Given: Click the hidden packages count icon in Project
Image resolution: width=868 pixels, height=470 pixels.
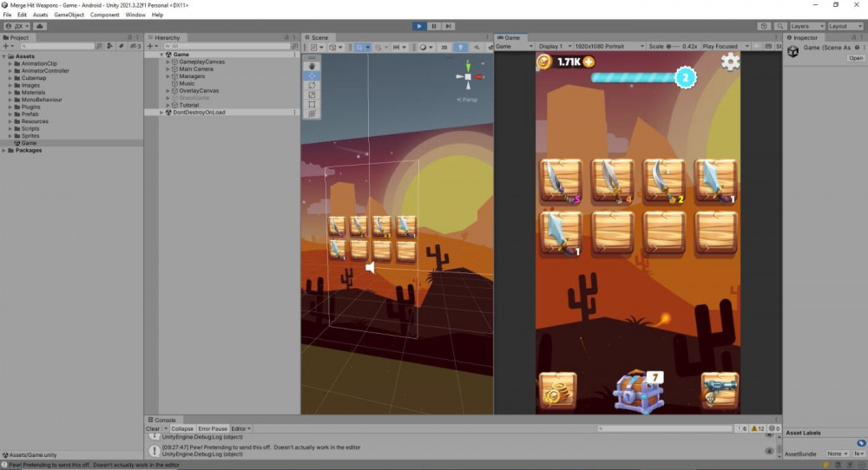Looking at the screenshot, I should (x=135, y=47).
